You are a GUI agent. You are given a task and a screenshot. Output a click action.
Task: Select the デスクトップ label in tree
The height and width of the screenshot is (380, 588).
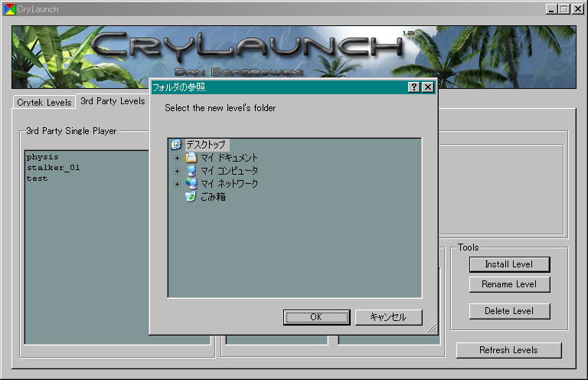click(x=207, y=145)
